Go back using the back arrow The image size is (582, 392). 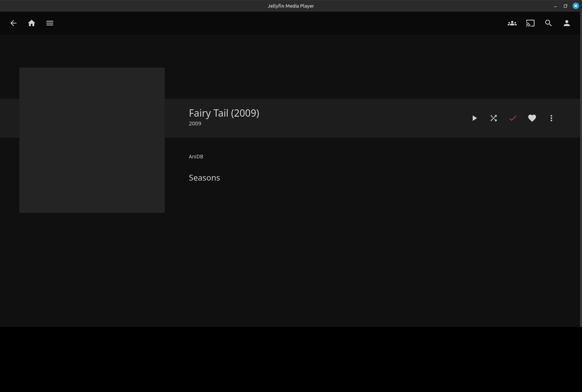13,23
